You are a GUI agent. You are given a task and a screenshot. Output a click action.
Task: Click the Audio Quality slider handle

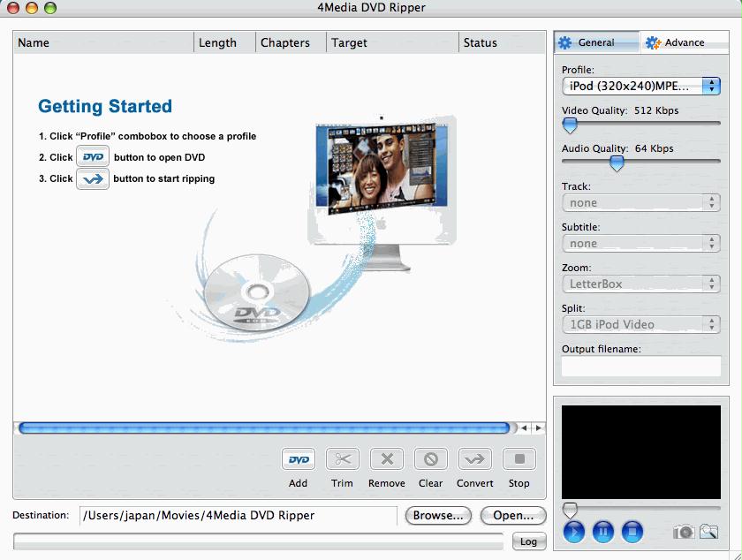click(617, 163)
